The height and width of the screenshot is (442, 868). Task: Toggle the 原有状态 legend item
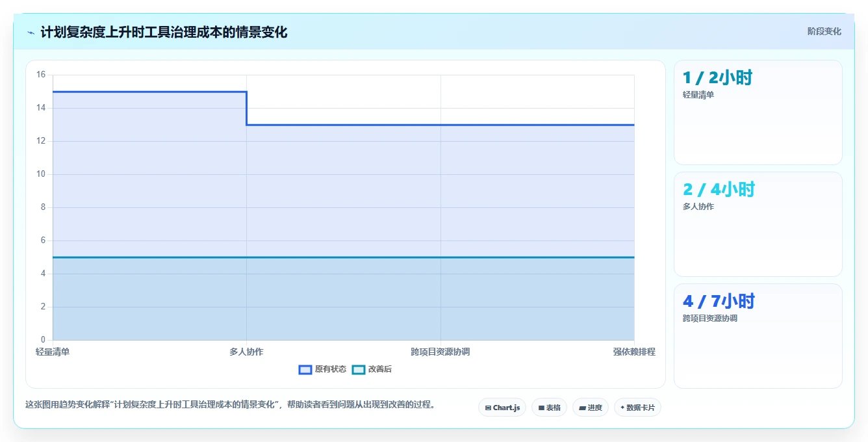322,369
